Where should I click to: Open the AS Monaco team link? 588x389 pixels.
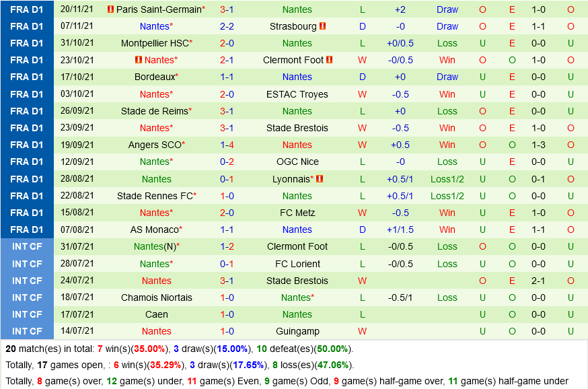(154, 229)
